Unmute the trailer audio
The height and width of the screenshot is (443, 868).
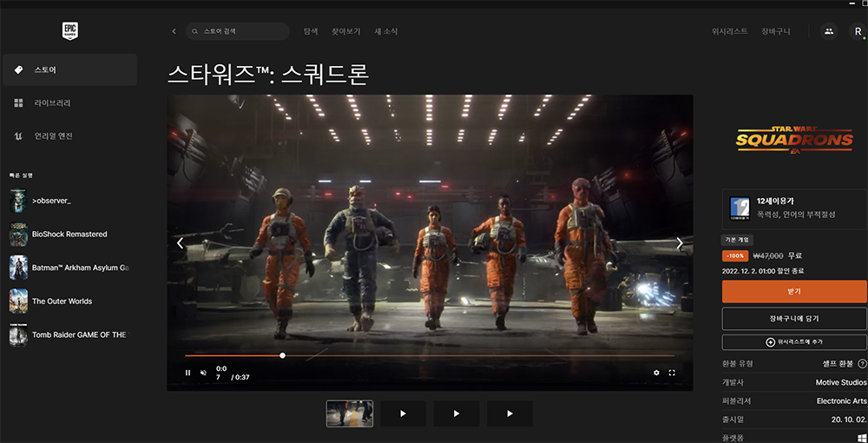(203, 373)
